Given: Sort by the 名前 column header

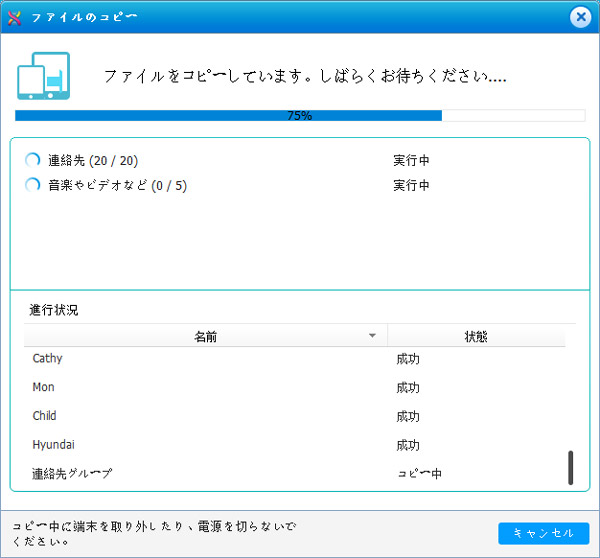Looking at the screenshot, I should 205,336.
